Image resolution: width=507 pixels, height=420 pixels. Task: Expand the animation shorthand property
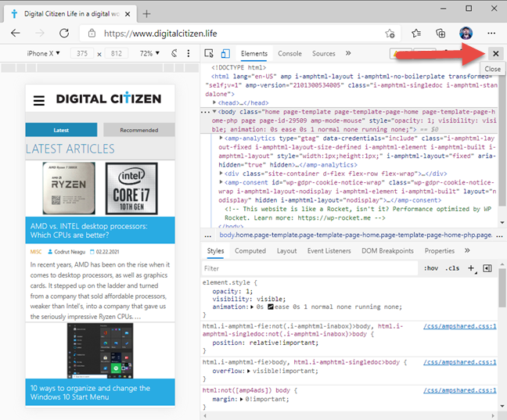[x=252, y=307]
